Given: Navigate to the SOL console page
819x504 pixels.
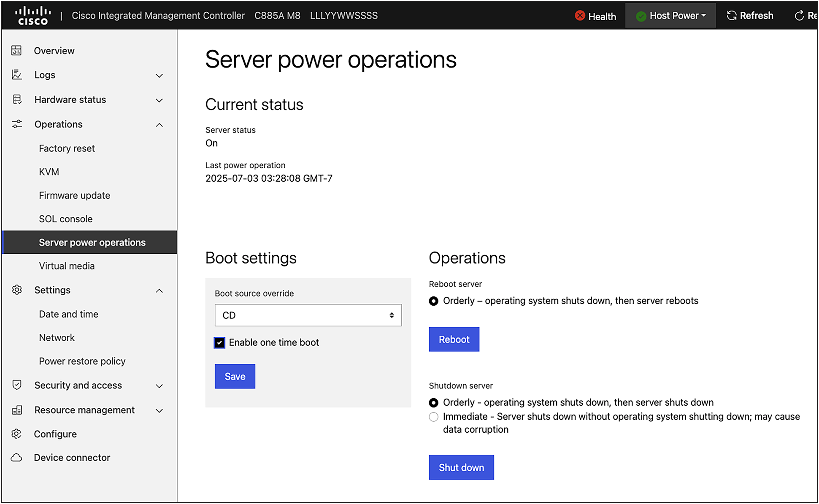Looking at the screenshot, I should pos(66,218).
